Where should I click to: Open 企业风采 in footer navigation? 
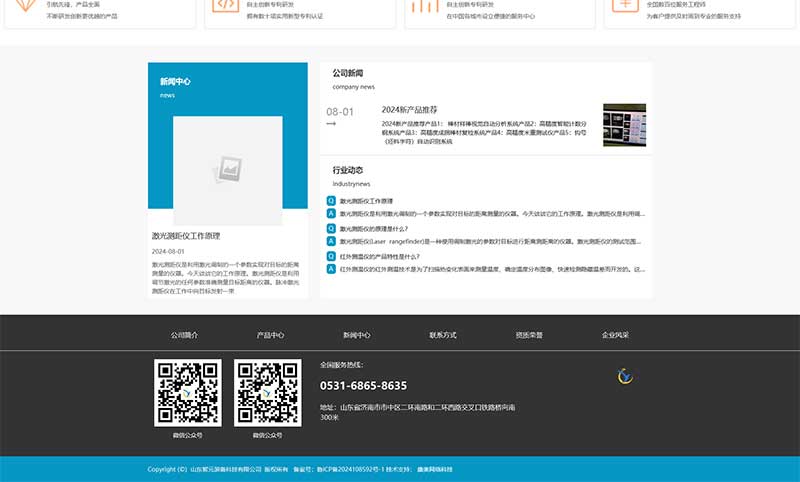(615, 335)
